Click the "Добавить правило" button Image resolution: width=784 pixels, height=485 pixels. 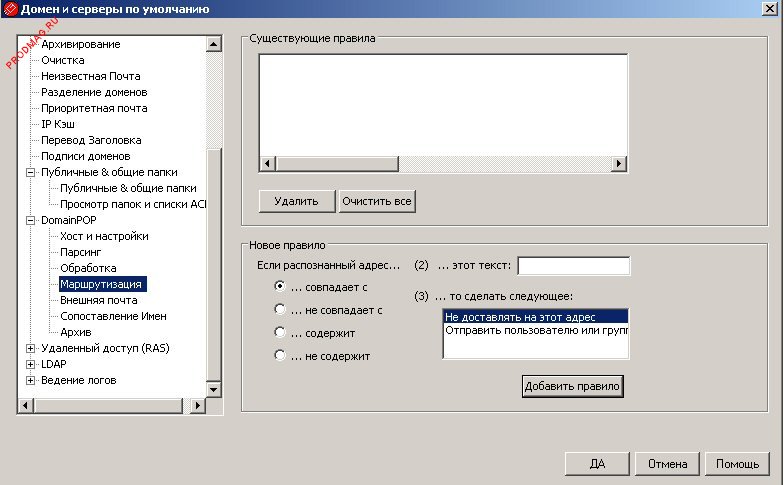coord(572,386)
